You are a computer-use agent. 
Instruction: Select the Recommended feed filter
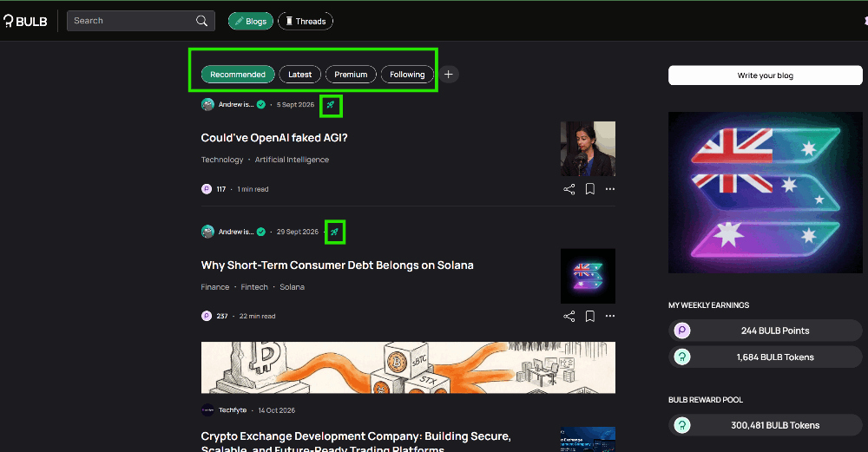pos(238,74)
